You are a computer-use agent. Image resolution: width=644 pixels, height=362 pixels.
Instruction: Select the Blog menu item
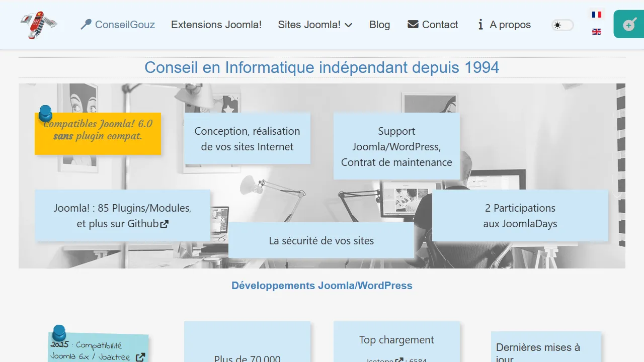[x=379, y=25]
